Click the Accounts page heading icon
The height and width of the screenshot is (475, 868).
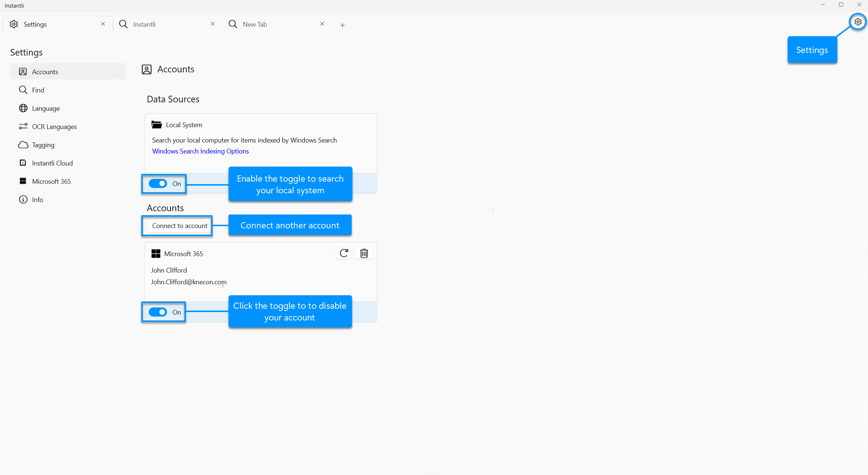[147, 69]
